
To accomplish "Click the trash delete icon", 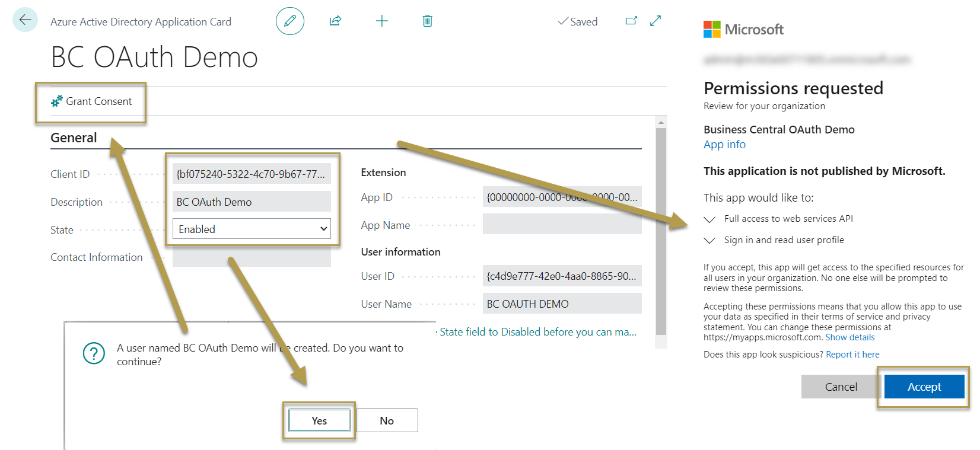I will coord(427,21).
